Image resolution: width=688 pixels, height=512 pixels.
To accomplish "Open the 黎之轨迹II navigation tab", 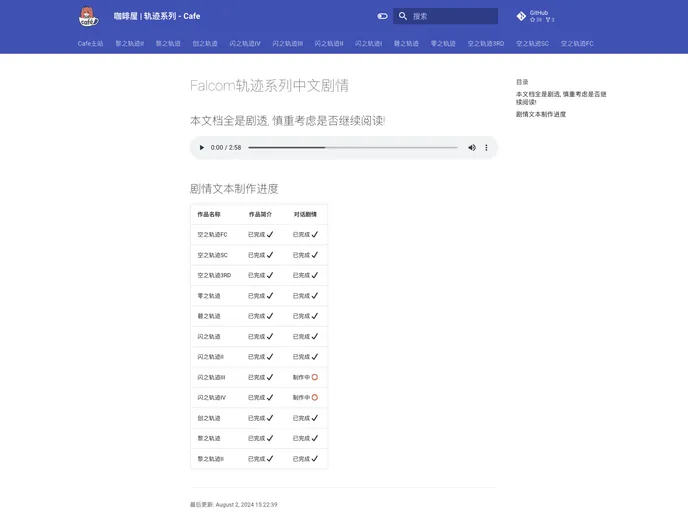I will [x=129, y=43].
